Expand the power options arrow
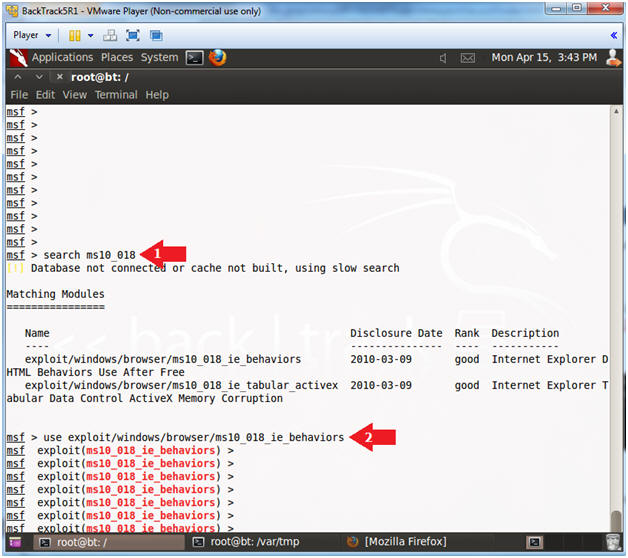 (91, 36)
